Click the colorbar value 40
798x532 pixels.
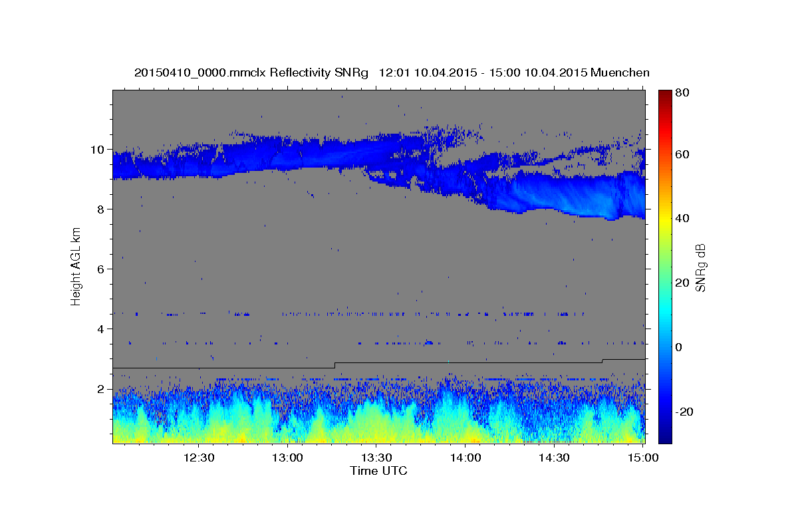pos(682,218)
